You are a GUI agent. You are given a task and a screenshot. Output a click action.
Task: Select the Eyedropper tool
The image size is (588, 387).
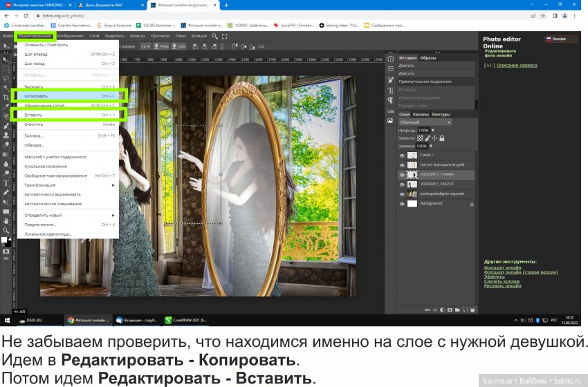[x=6, y=107]
